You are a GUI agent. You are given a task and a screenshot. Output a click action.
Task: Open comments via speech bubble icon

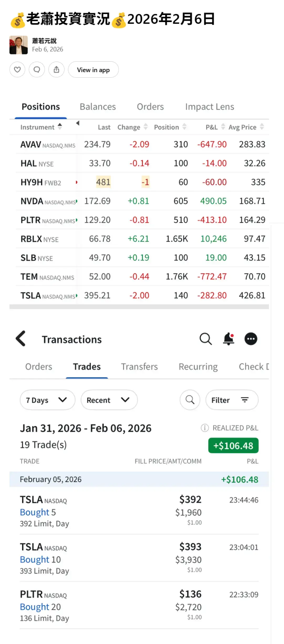coord(37,70)
